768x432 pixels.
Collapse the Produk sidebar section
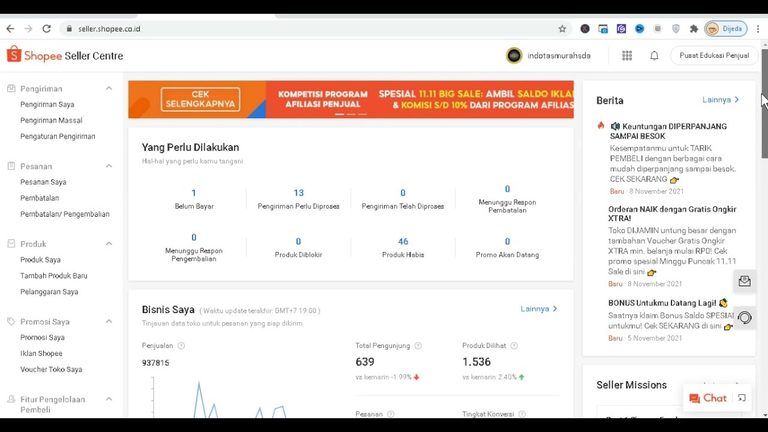(x=109, y=244)
